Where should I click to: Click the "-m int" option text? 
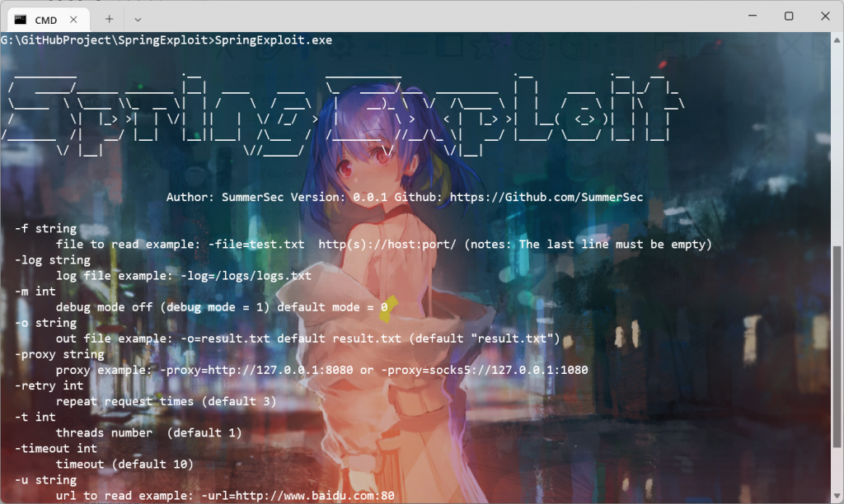point(35,292)
